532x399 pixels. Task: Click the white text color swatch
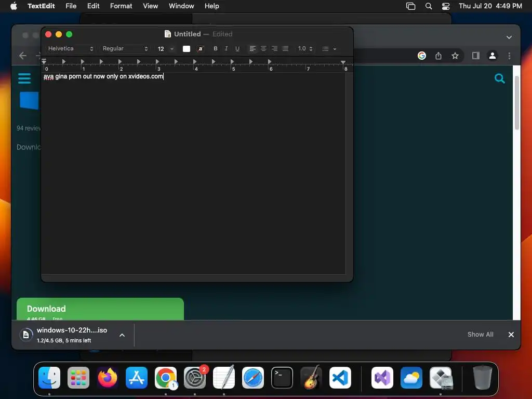pyautogui.click(x=187, y=48)
